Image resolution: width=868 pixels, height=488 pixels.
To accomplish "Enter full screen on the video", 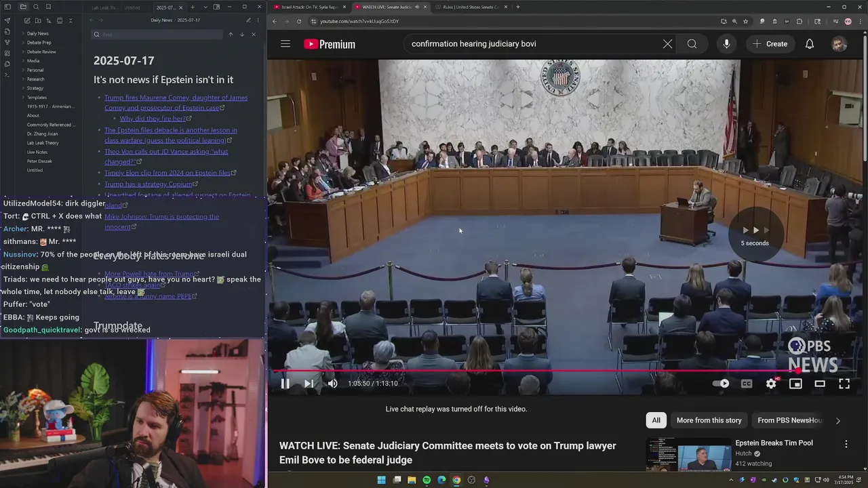I will pyautogui.click(x=844, y=384).
